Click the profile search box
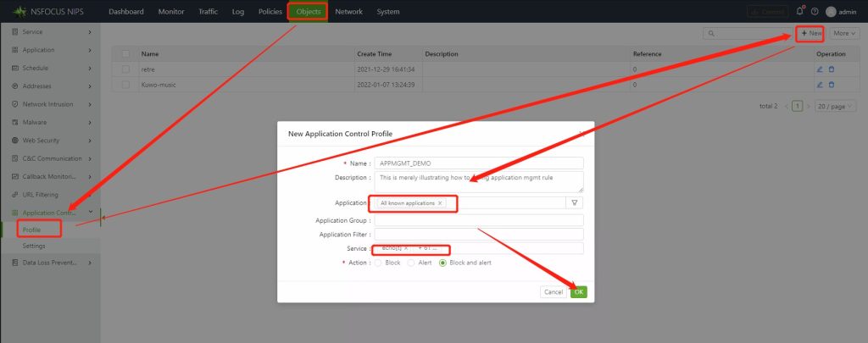 pos(748,34)
